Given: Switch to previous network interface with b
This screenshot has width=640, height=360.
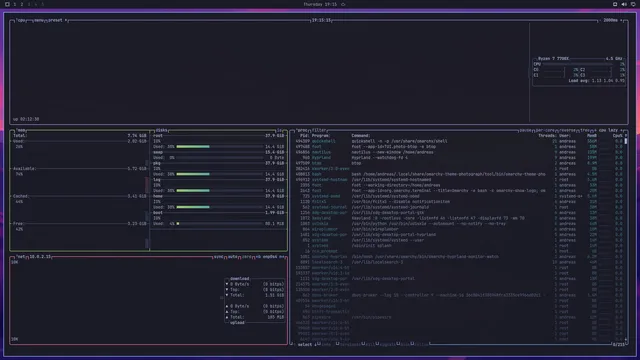Looking at the screenshot, I should (x=258, y=257).
